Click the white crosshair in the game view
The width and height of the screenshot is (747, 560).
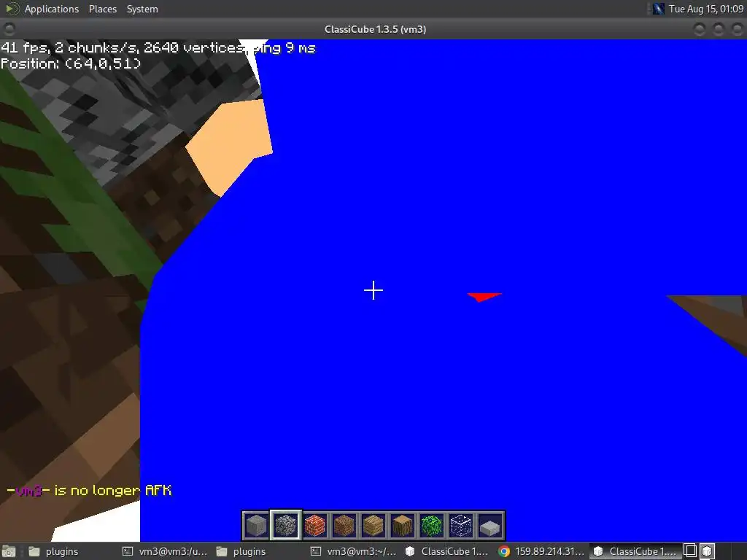click(373, 290)
